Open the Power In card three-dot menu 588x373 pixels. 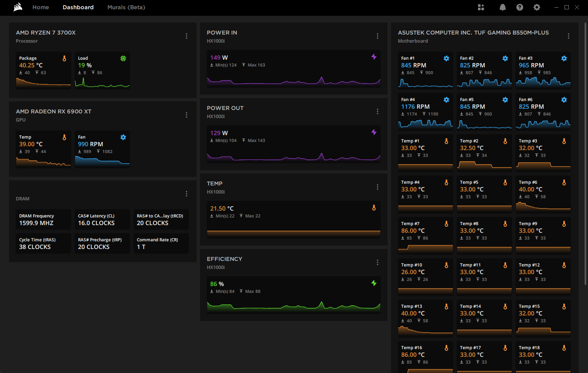tap(377, 36)
